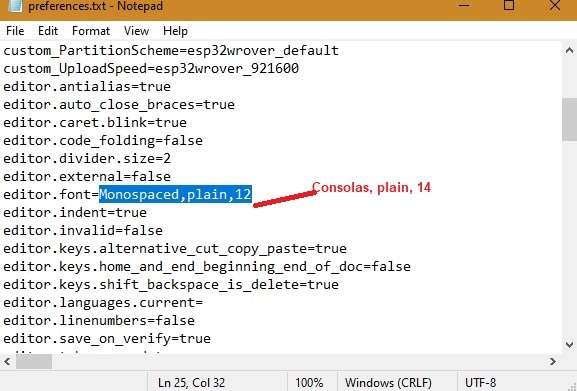Open the Format menu
This screenshot has height=391, width=577.
(x=91, y=31)
